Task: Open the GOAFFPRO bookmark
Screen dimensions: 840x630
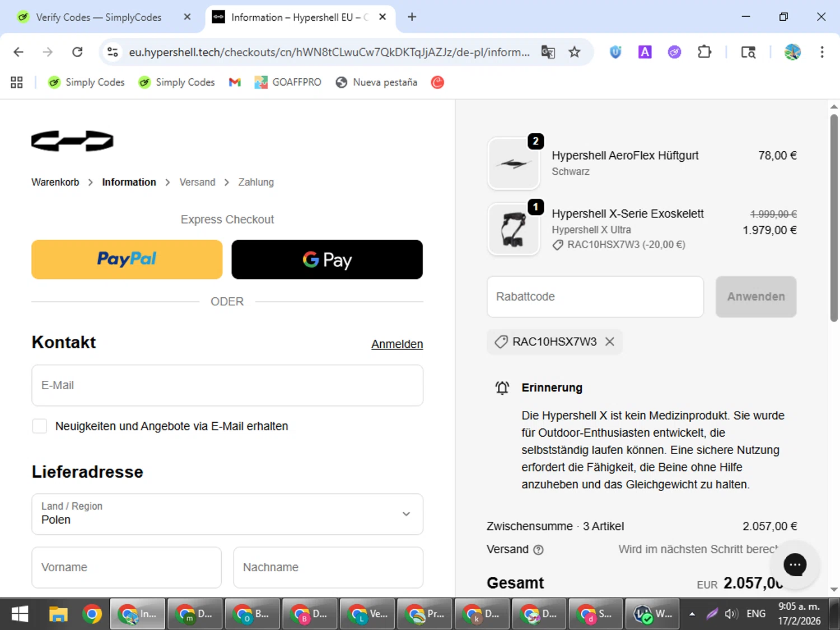Action: (x=288, y=82)
